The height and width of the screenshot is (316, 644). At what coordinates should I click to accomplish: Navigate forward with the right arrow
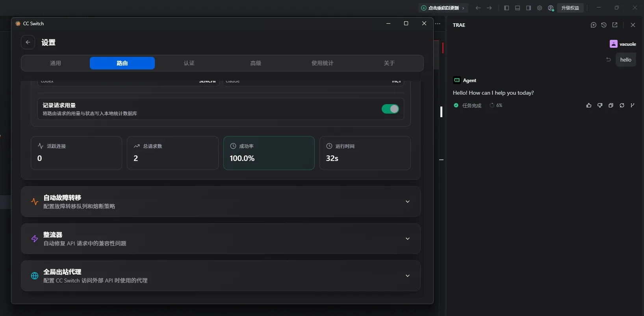click(x=489, y=8)
